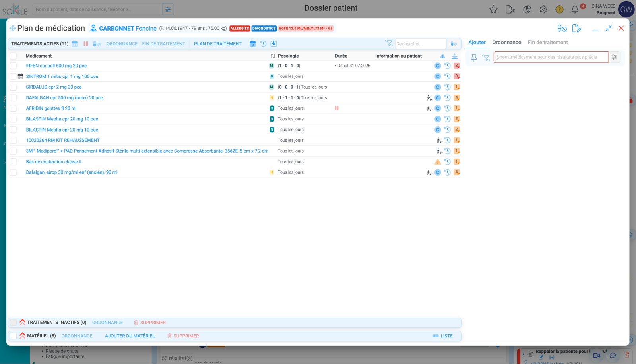
Task: Click the red pause treatments icon
Action: pyautogui.click(x=85, y=44)
